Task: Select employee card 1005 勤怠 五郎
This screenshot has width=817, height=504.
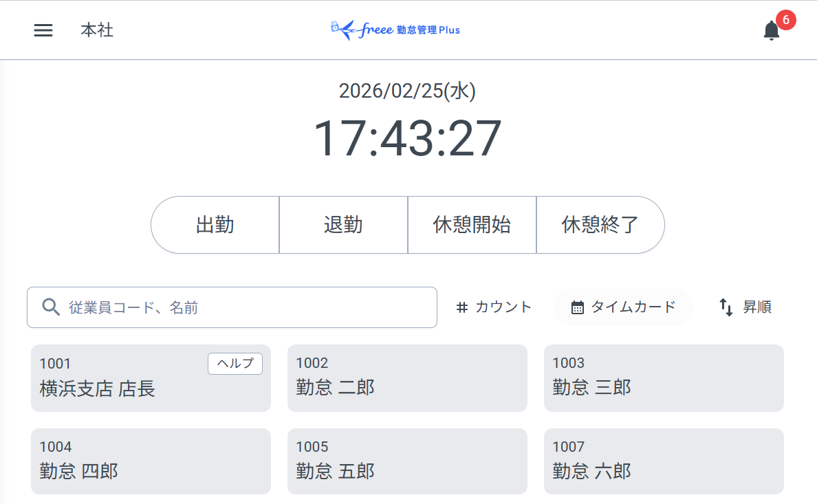Action: [x=407, y=461]
